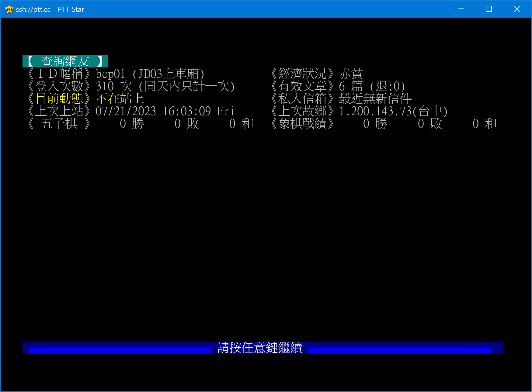Screen dimensions: 532x392
Task: Click the window title 'ssh://ptt.cc - PTT Star'
Action: 50,9
